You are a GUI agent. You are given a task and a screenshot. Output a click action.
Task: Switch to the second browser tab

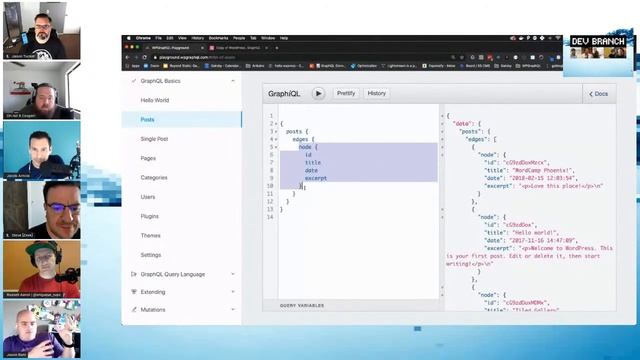239,48
